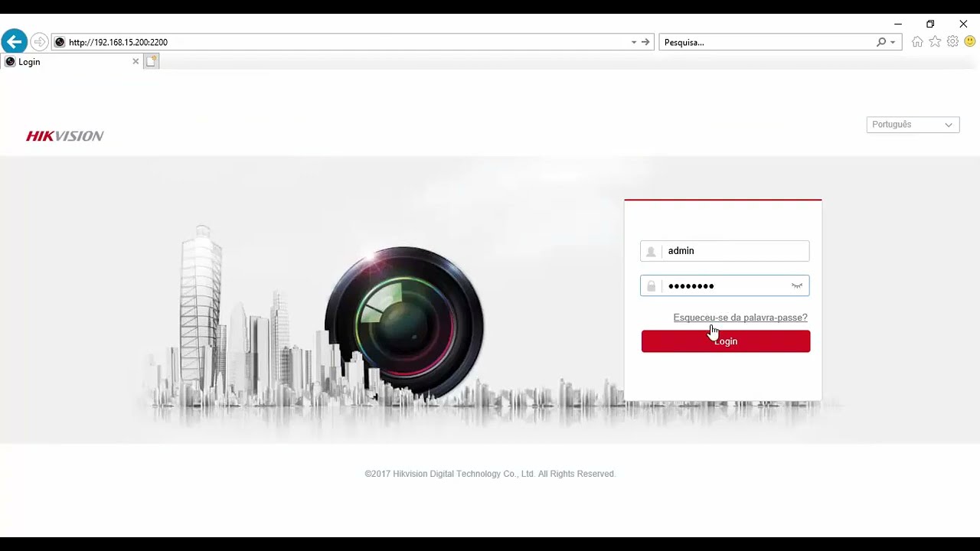Click the user icon in username field
This screenshot has height=551, width=980.
[651, 251]
